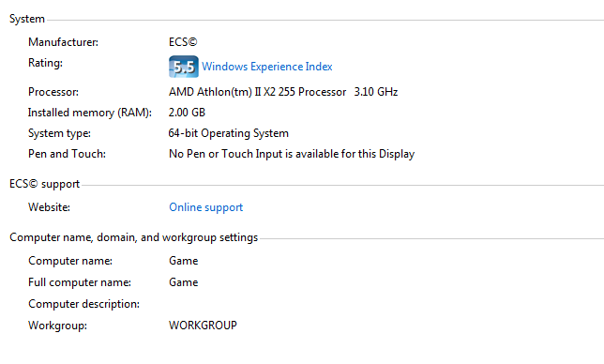604x364 pixels.
Task: Click the 3.10 GHz processor speed
Action: click(376, 92)
